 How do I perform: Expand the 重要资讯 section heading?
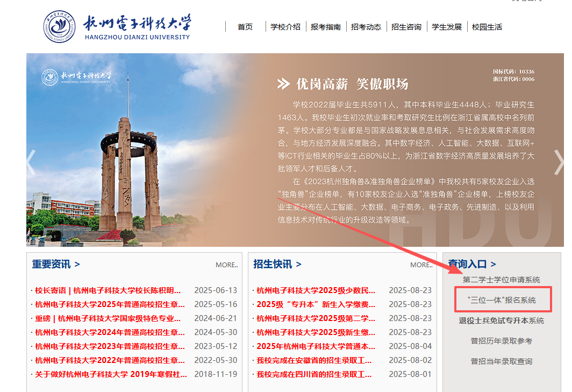56,264
